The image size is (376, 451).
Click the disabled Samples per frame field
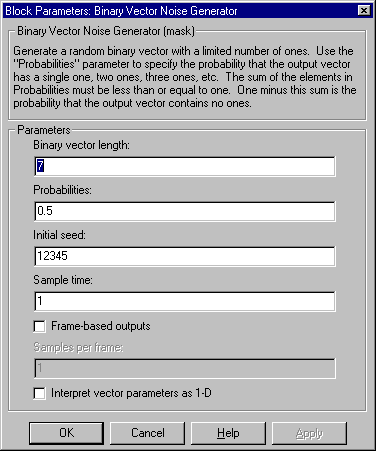coord(185,369)
